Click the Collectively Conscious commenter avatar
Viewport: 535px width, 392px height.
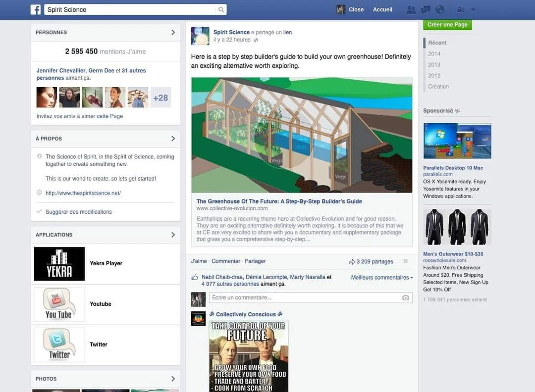(x=198, y=318)
